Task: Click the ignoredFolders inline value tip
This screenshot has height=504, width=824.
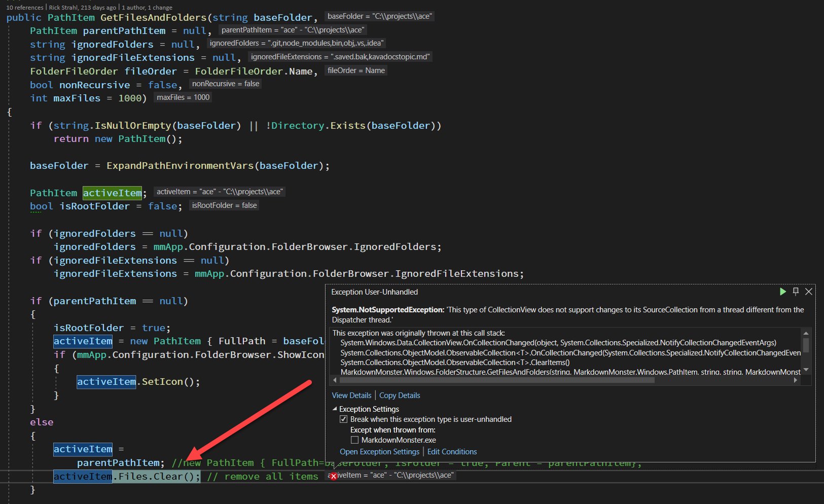Action: pos(297,43)
